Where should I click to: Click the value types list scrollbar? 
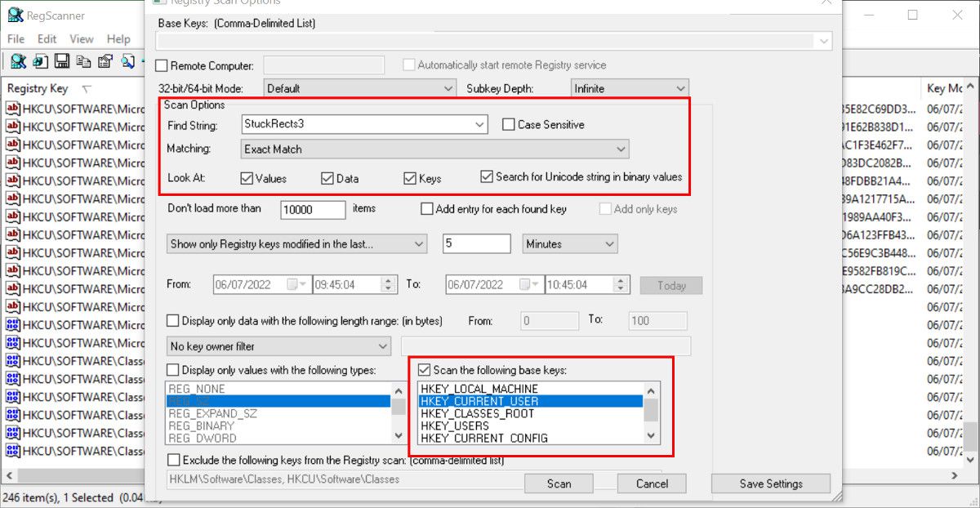(x=399, y=413)
